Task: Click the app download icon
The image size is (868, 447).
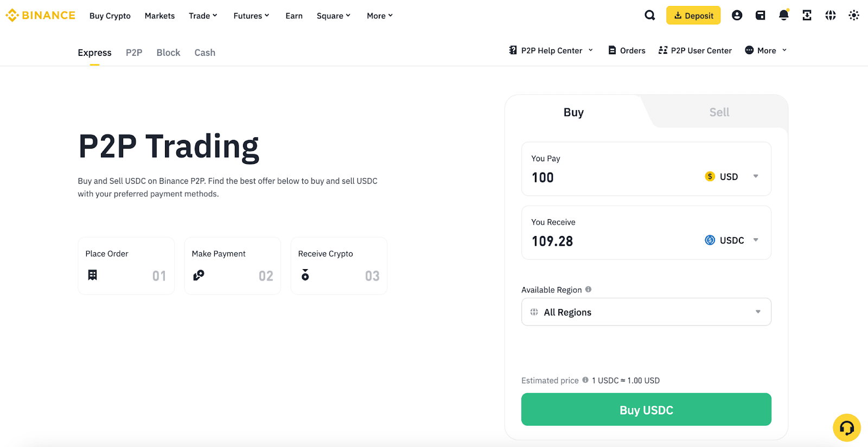Action: (x=807, y=15)
